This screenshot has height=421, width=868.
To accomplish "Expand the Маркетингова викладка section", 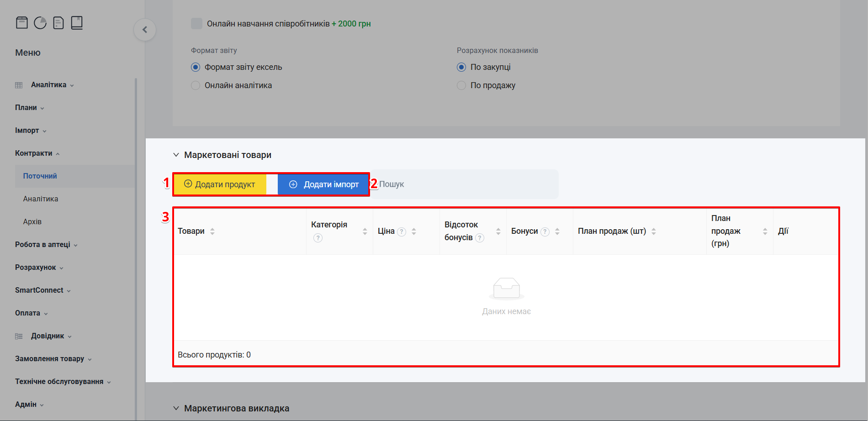I will 176,408.
